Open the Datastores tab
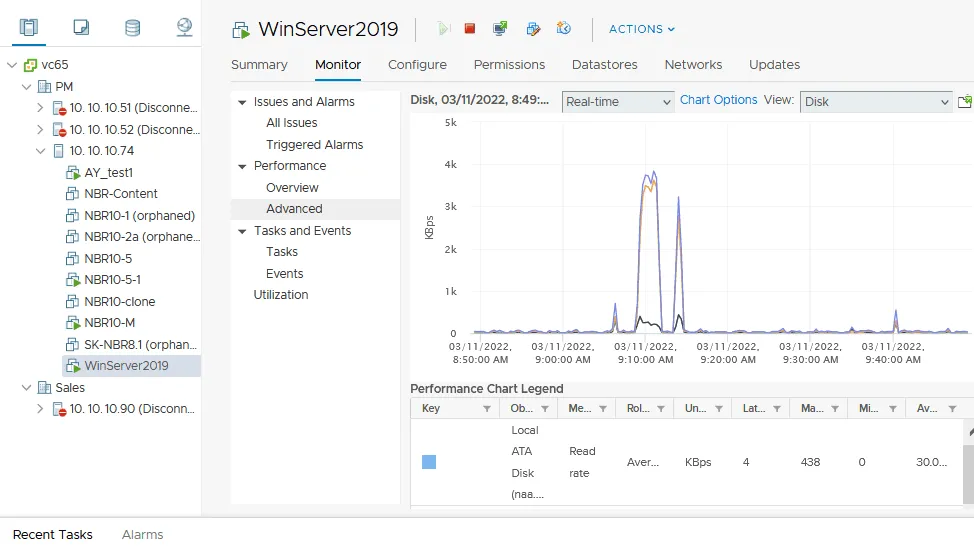 coord(604,65)
